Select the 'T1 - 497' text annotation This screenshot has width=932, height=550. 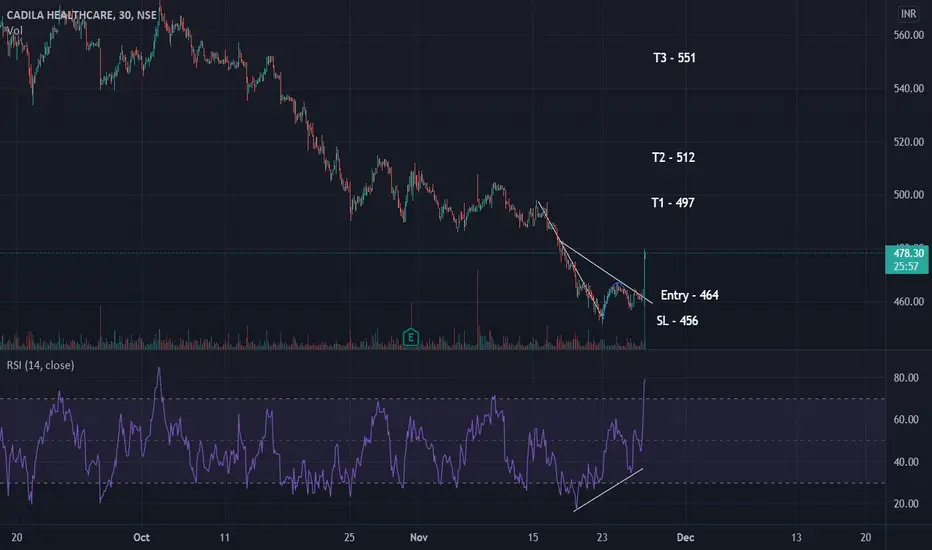click(673, 203)
